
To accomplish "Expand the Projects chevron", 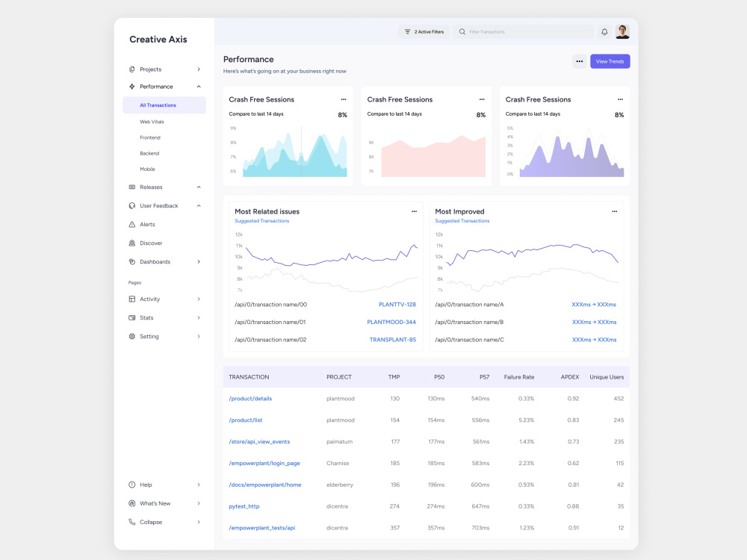I will tap(199, 69).
